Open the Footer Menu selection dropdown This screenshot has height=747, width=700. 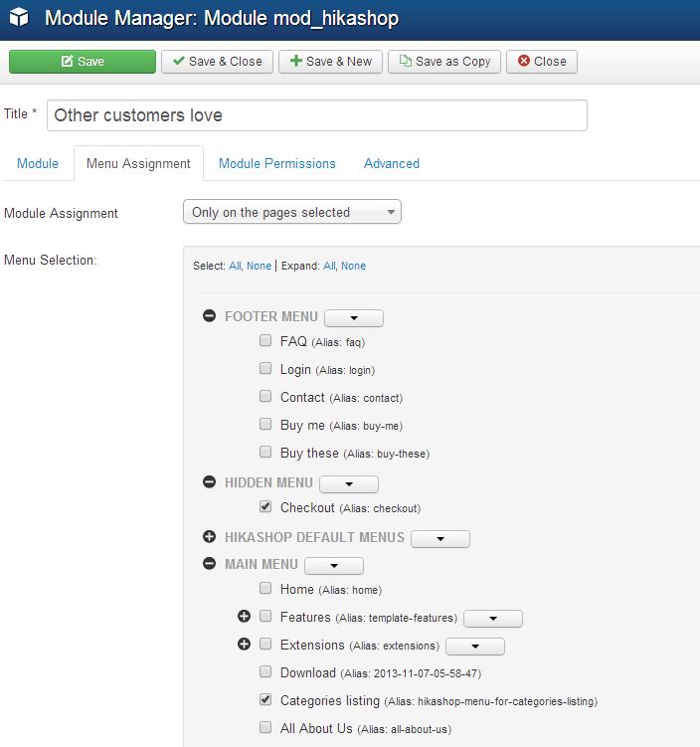tap(353, 318)
